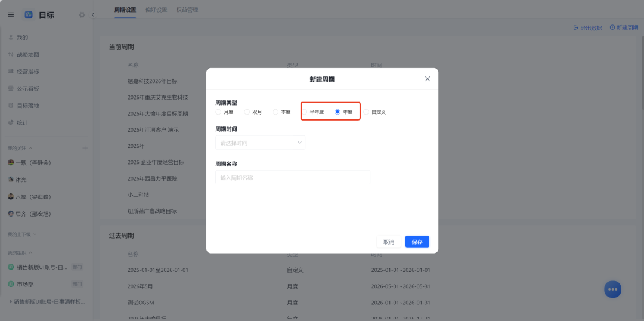Click the 经营指标 icon
Viewport: 644px width, 321px height.
pyautogui.click(x=11, y=72)
